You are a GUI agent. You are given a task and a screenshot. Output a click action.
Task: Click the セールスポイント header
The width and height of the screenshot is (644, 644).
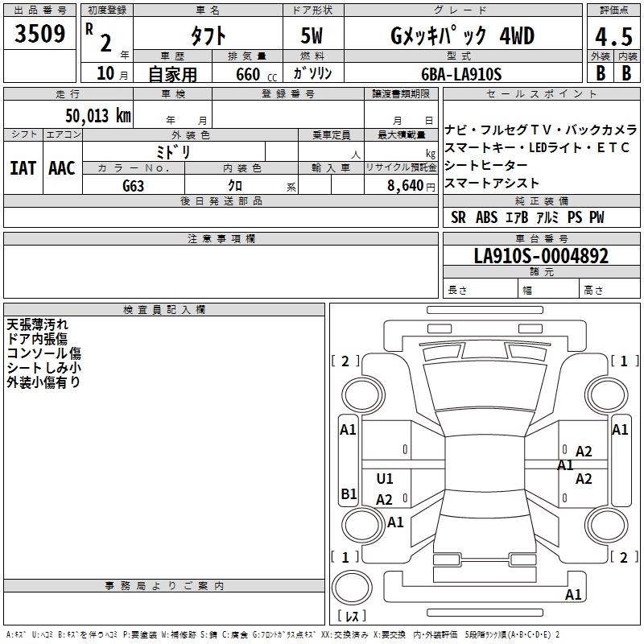541,94
